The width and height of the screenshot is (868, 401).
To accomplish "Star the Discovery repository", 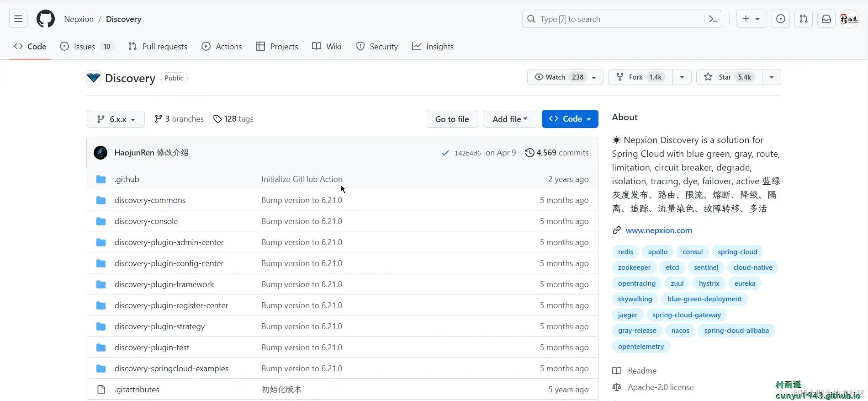I will tap(729, 77).
